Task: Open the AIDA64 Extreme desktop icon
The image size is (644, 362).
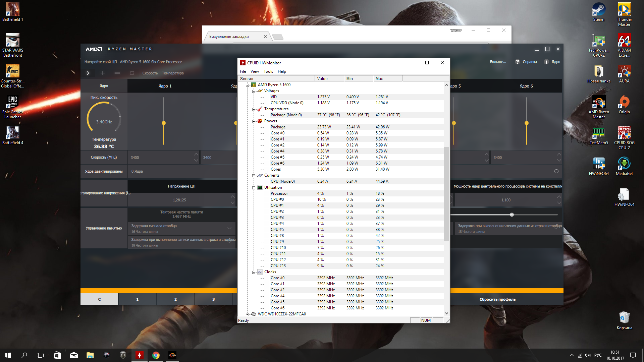Action: [x=624, y=41]
